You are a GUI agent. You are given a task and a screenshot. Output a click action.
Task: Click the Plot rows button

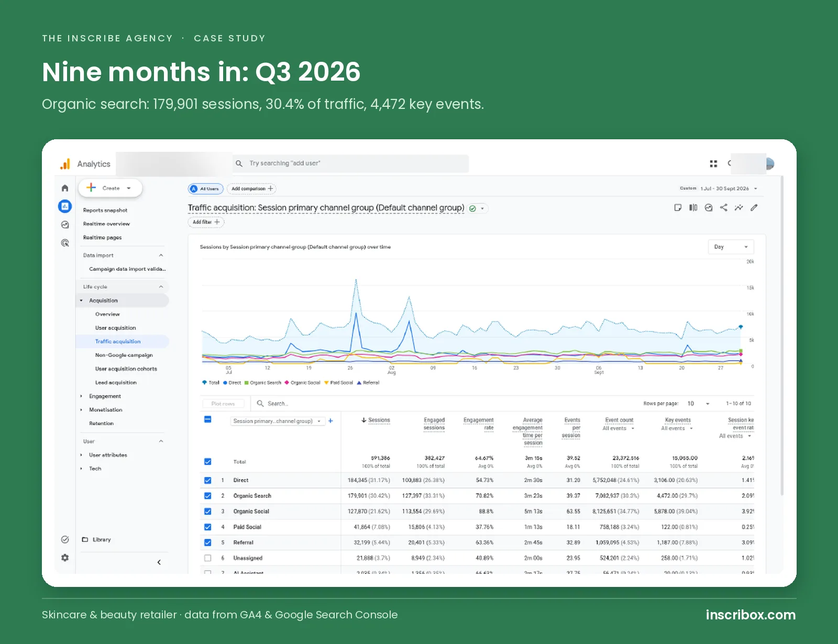point(223,404)
